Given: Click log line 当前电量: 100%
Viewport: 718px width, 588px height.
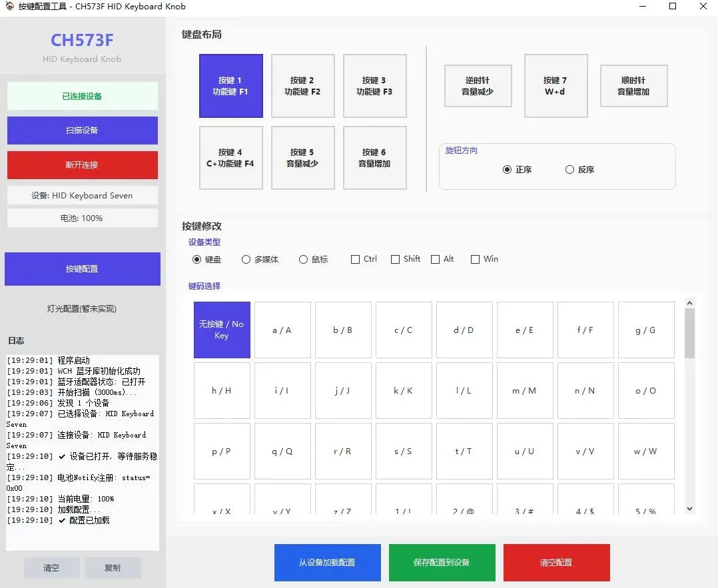Looking at the screenshot, I should point(61,499).
